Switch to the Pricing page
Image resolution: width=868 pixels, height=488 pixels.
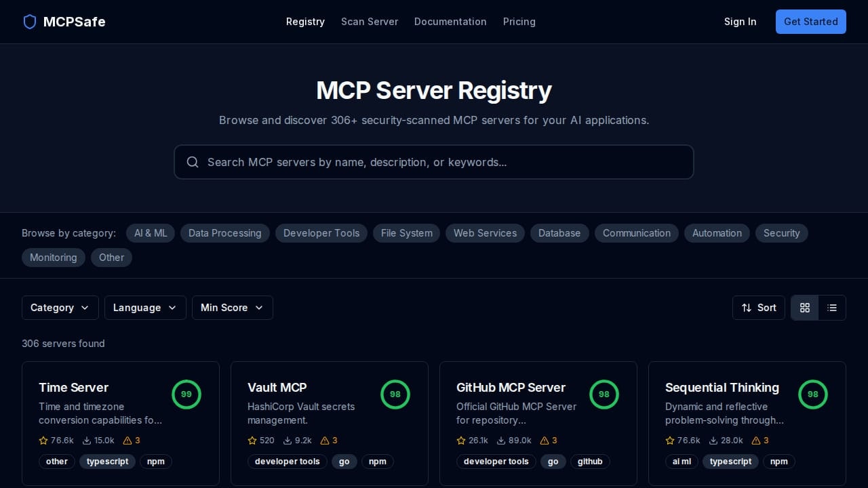click(519, 22)
